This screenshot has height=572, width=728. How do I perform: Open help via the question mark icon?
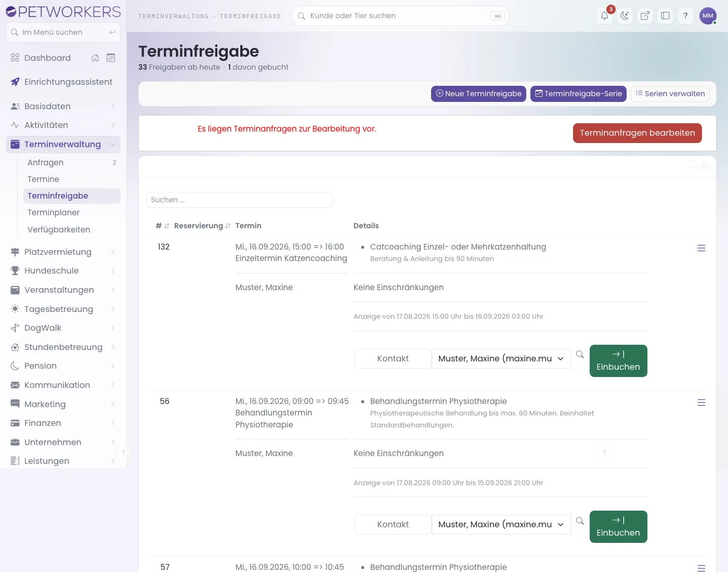686,16
